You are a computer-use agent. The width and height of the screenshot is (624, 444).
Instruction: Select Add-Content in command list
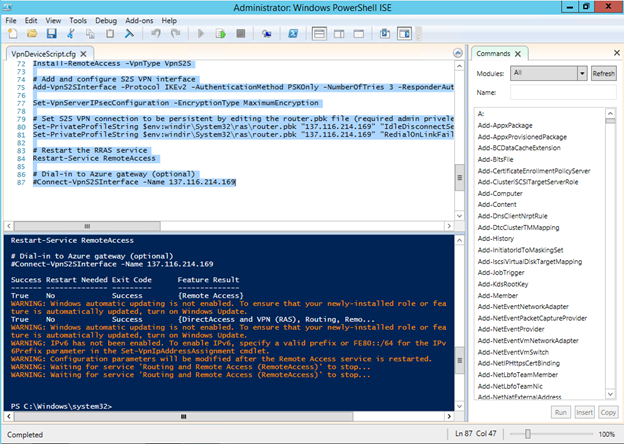coord(497,204)
